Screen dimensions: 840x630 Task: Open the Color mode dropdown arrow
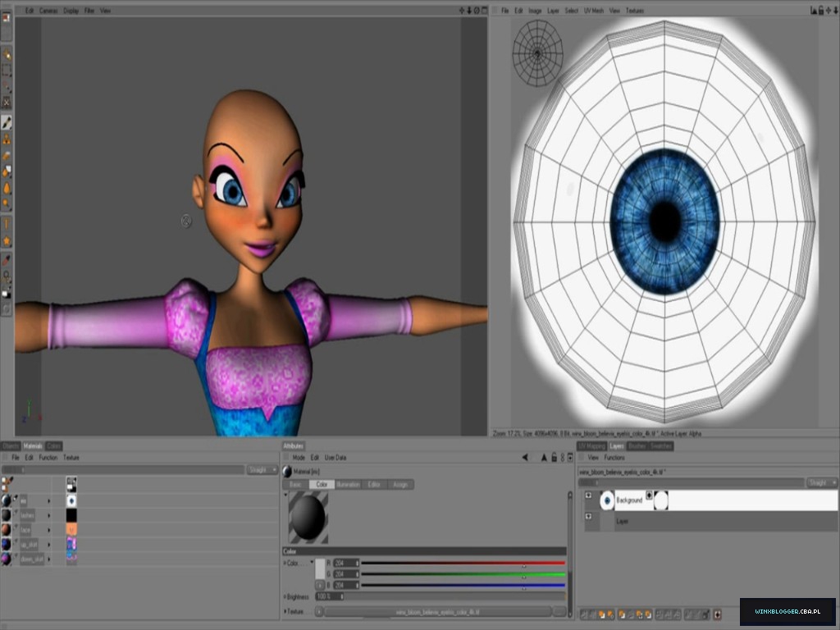312,563
